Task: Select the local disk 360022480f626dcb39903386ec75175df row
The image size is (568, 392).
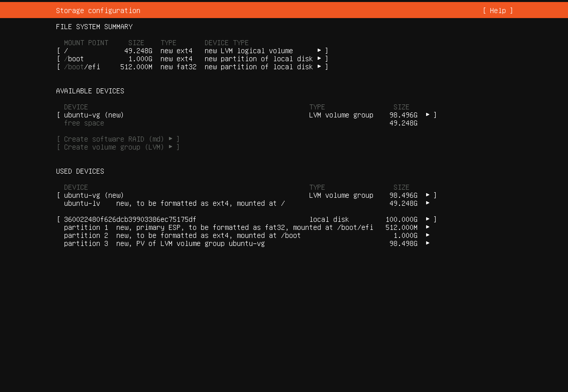Action: tap(130, 219)
